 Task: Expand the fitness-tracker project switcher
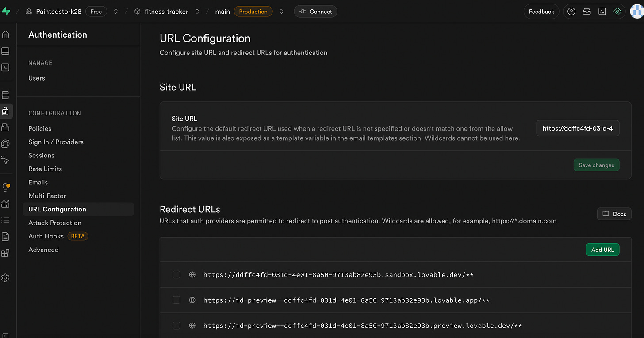(197, 12)
